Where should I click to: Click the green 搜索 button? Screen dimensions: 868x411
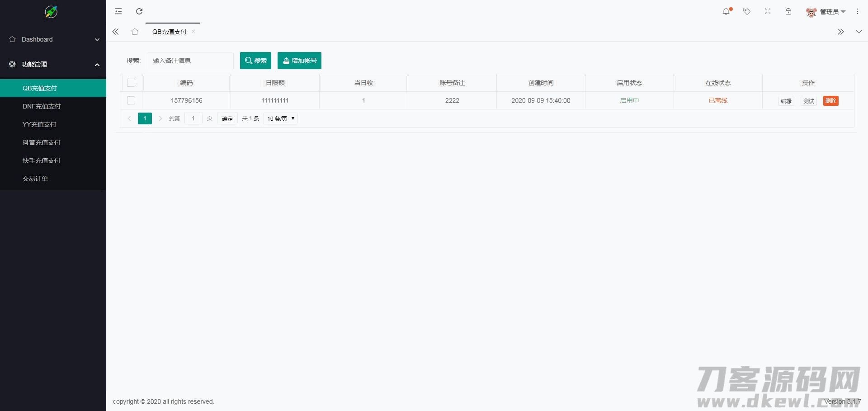pyautogui.click(x=255, y=61)
